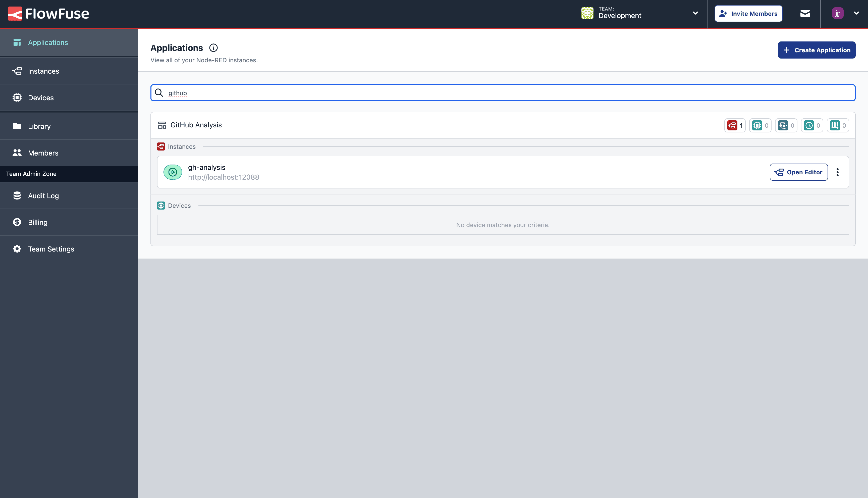Click the red Node-RED instances count badge
Viewport: 868px width, 498px height.
(x=734, y=125)
